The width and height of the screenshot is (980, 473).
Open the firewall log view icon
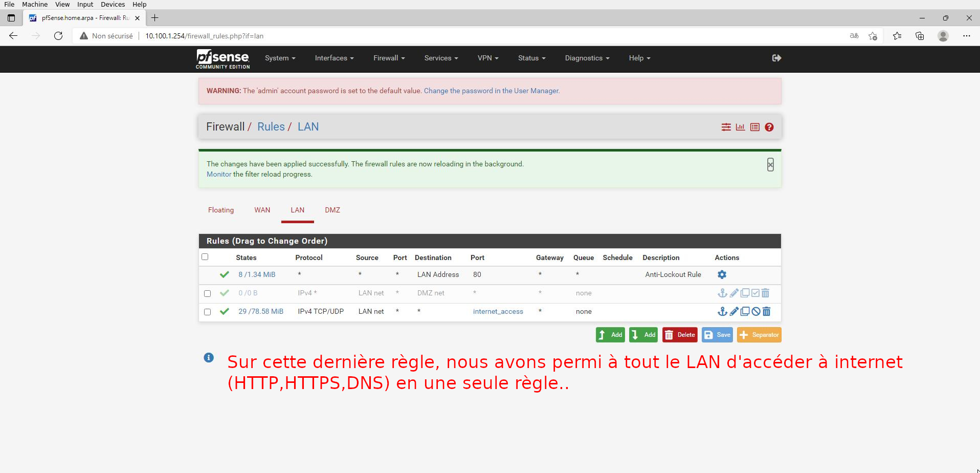pyautogui.click(x=754, y=126)
